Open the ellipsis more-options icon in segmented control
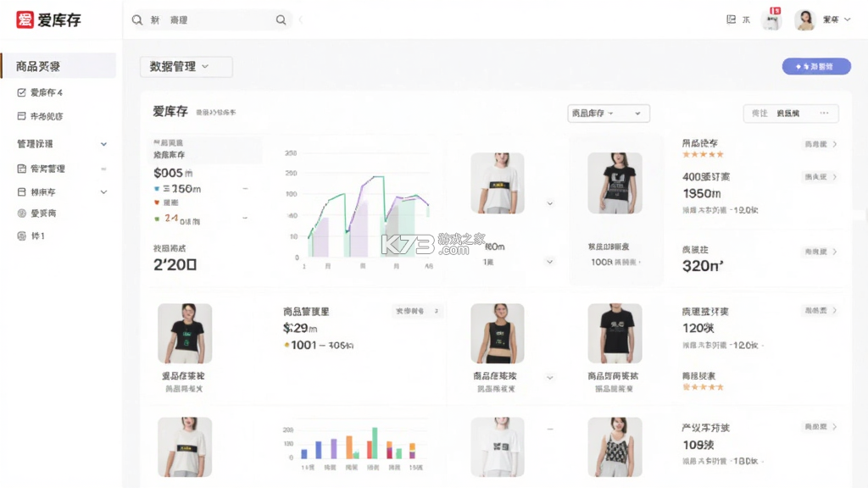 [824, 113]
